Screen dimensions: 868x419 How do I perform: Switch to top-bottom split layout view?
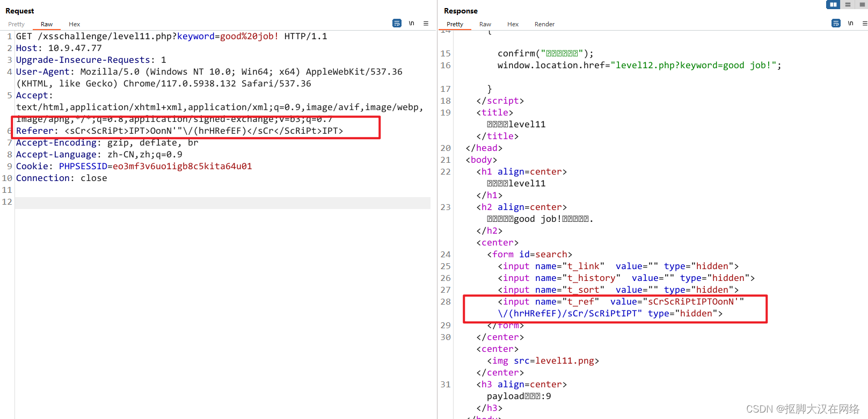(848, 4)
